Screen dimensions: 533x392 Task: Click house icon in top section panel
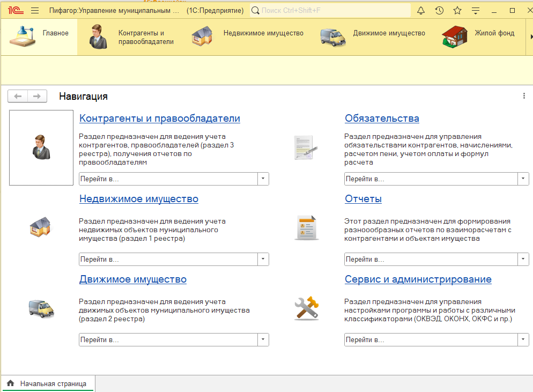(x=202, y=36)
